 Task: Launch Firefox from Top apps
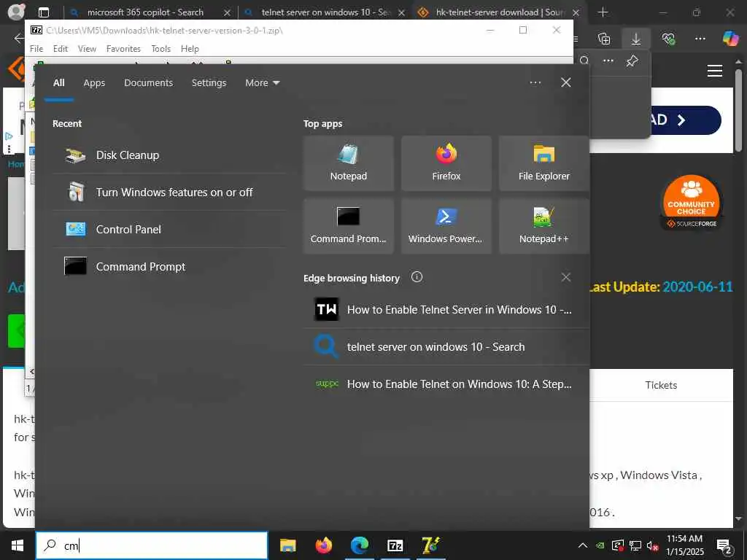(x=446, y=163)
